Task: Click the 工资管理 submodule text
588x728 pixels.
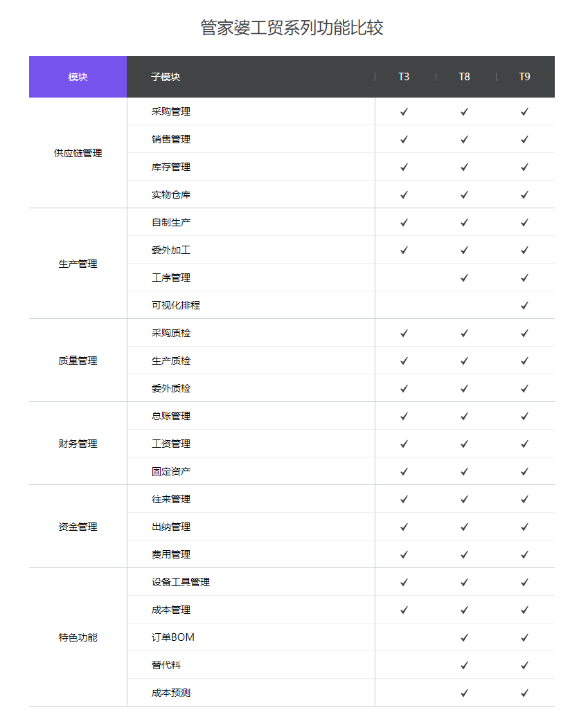Action: (x=170, y=444)
